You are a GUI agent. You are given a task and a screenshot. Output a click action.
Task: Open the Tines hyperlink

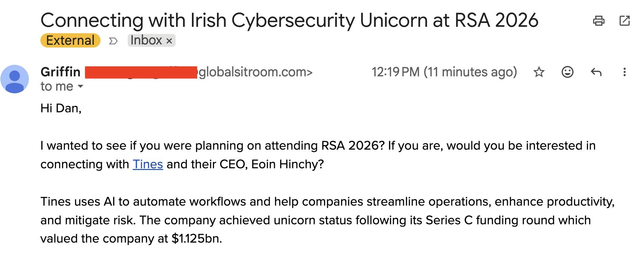click(147, 164)
